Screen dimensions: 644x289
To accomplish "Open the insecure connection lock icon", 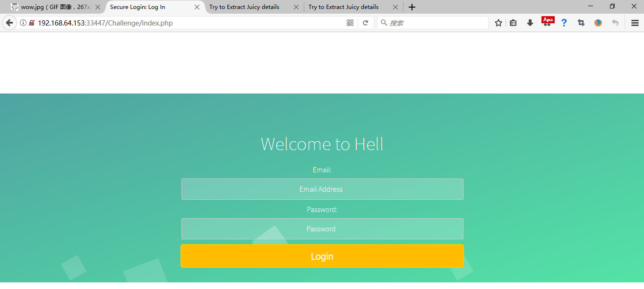I will [31, 23].
